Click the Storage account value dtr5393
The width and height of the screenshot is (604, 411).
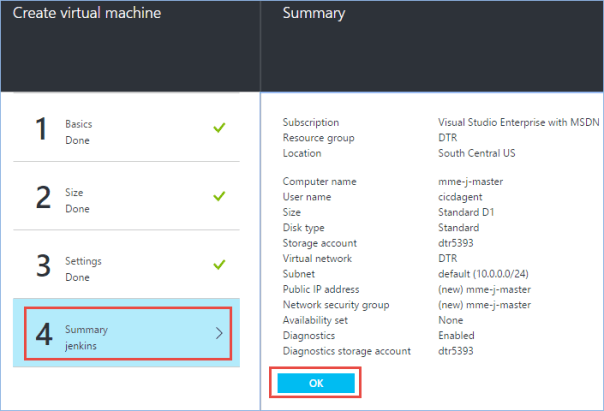point(457,243)
